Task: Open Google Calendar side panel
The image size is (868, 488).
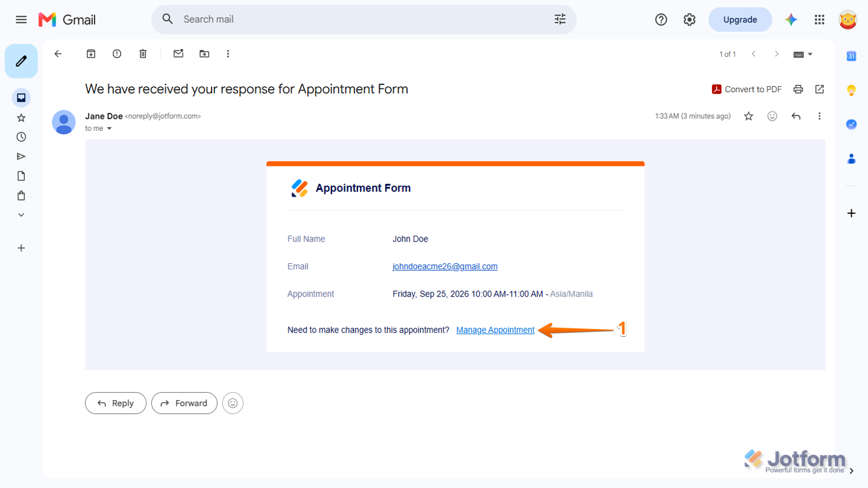Action: (x=851, y=56)
